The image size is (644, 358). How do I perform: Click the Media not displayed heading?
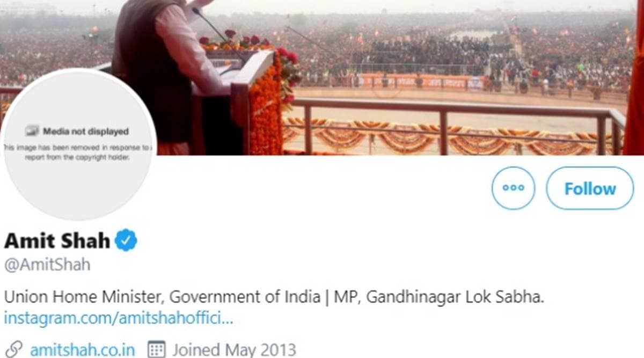pos(86,131)
